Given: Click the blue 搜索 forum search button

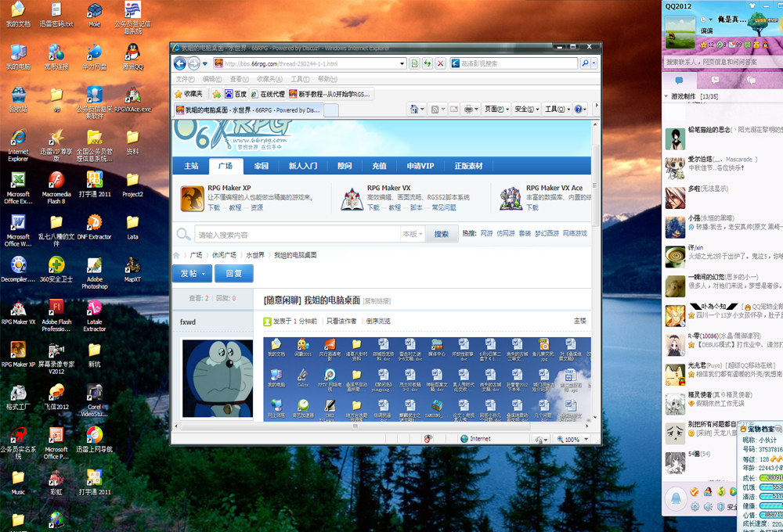Looking at the screenshot, I should coord(442,234).
